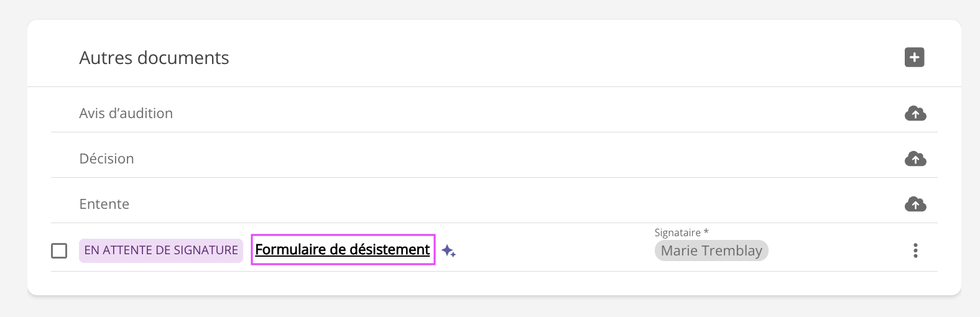
Task: Select the Décision row label
Action: [x=106, y=158]
